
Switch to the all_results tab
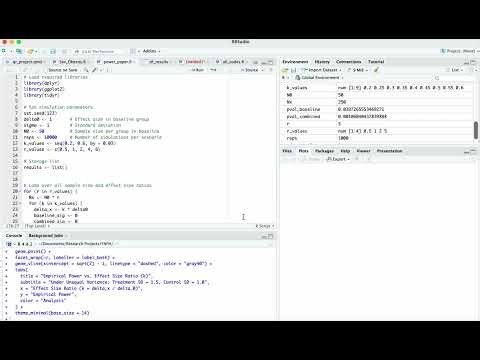pyautogui.click(x=158, y=62)
